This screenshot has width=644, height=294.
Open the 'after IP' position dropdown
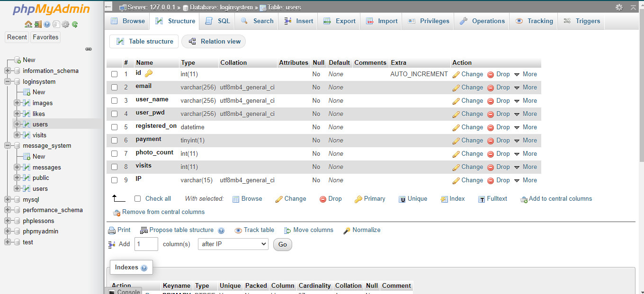coord(233,244)
